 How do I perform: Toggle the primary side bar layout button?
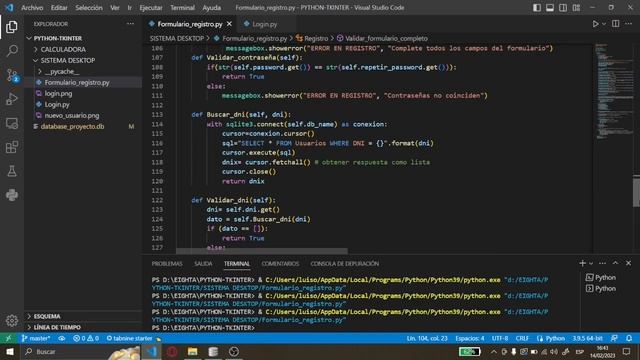click(x=537, y=7)
